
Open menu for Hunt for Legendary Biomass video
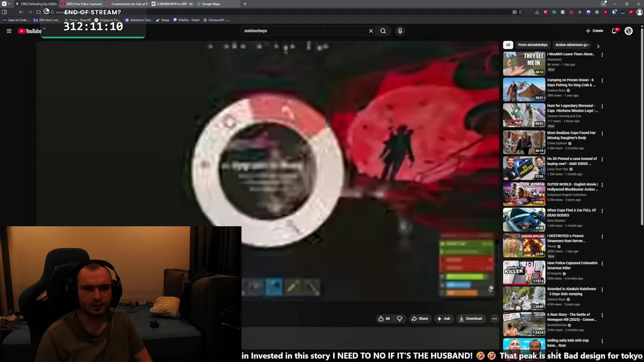[x=602, y=107]
